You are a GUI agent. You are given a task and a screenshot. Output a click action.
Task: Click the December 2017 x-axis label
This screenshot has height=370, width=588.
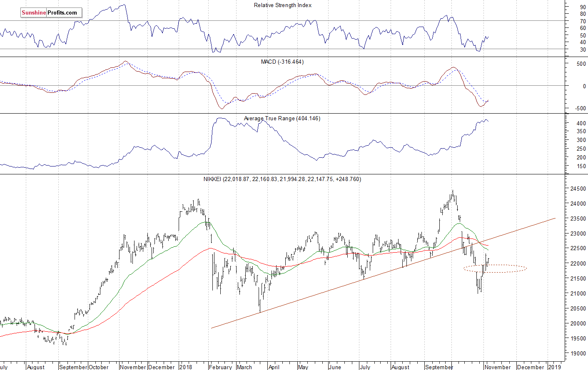pyautogui.click(x=162, y=367)
